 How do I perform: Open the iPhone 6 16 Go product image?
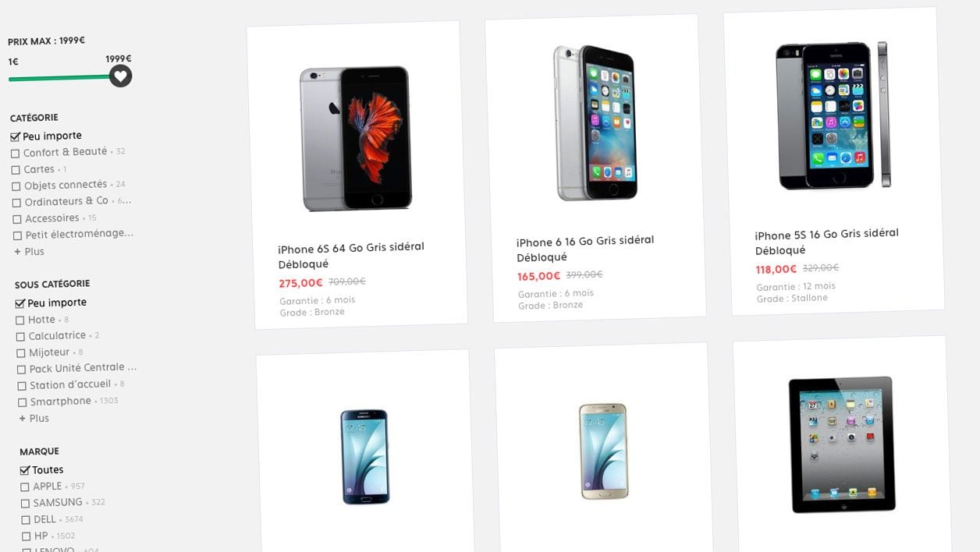[x=595, y=122]
